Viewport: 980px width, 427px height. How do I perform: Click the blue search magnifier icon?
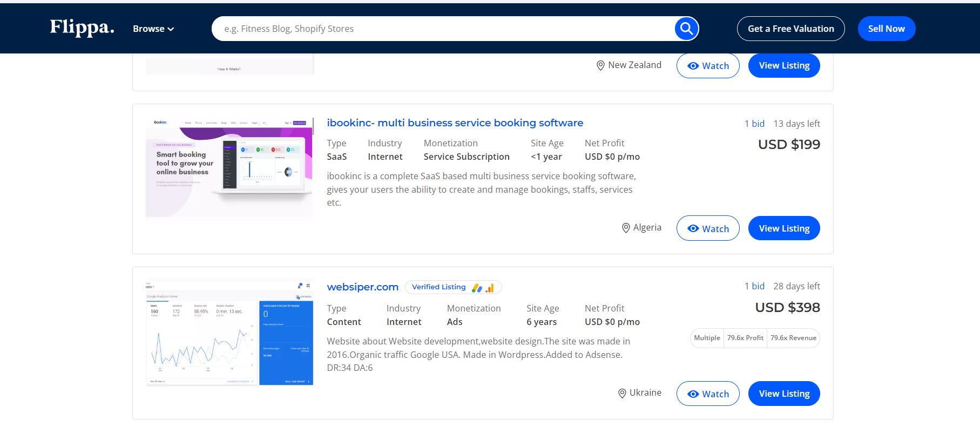(x=686, y=29)
